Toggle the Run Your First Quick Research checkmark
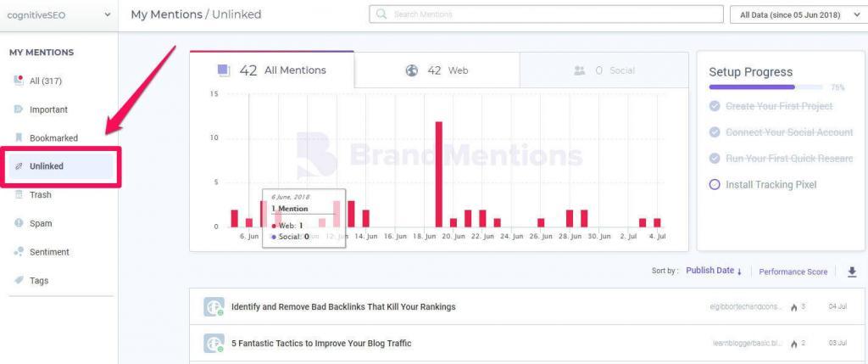Viewport: 868px width, 364px height. coord(715,159)
